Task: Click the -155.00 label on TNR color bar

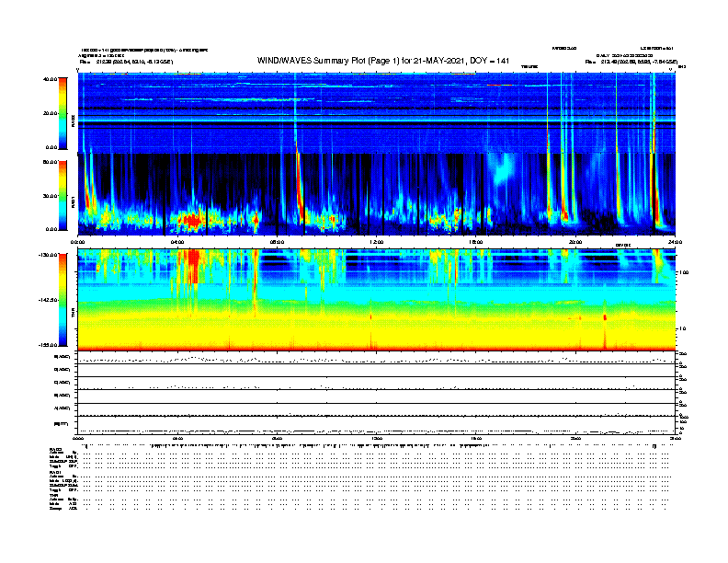Action: coord(48,345)
